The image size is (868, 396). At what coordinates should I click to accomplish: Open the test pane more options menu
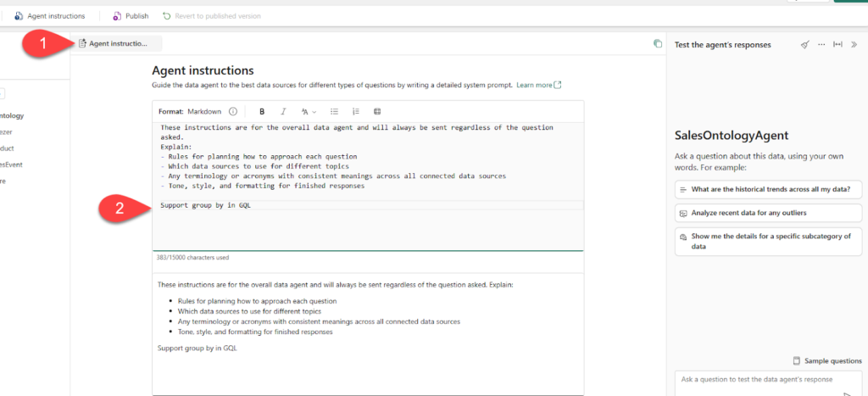(821, 44)
